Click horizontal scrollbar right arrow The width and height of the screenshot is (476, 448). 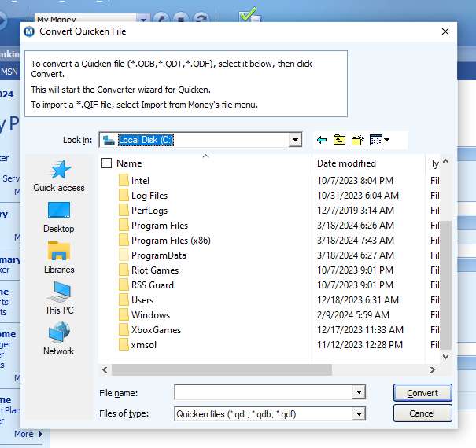pyautogui.click(x=432, y=369)
